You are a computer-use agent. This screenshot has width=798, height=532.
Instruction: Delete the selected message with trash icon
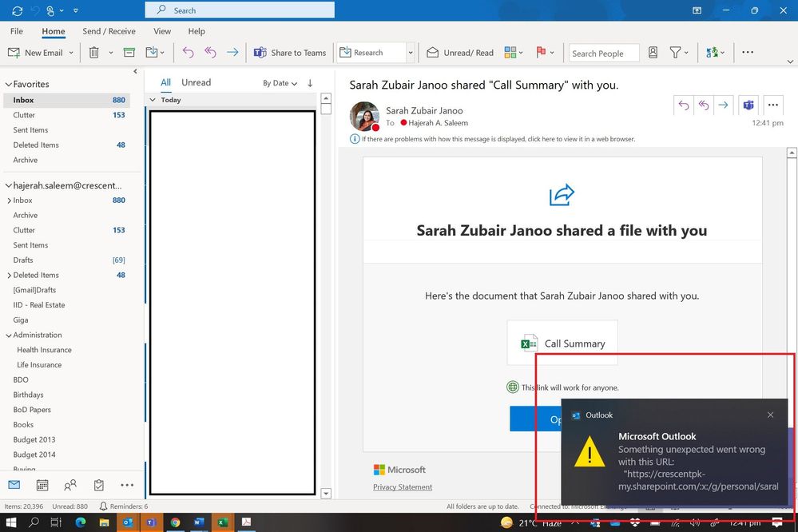[94, 53]
